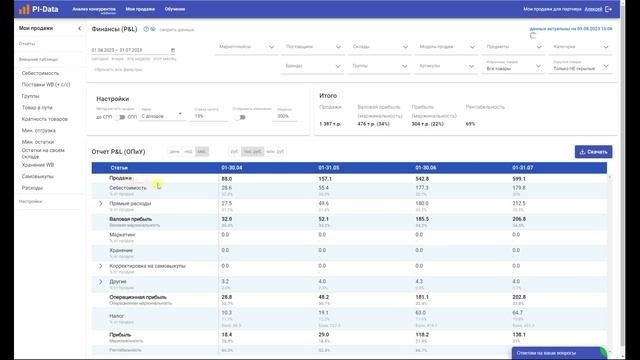This screenshot has height=360, width=640.
Task: Click the Скачать download button
Action: (x=593, y=151)
